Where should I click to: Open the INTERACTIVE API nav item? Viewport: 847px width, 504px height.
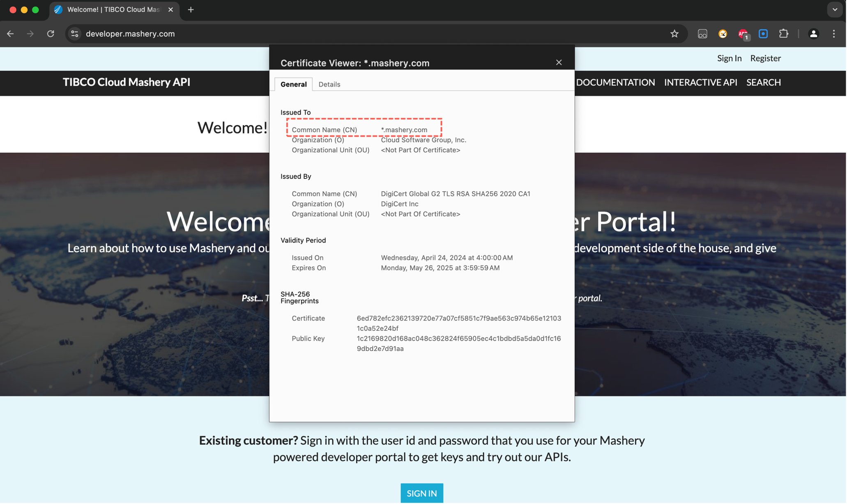(701, 82)
